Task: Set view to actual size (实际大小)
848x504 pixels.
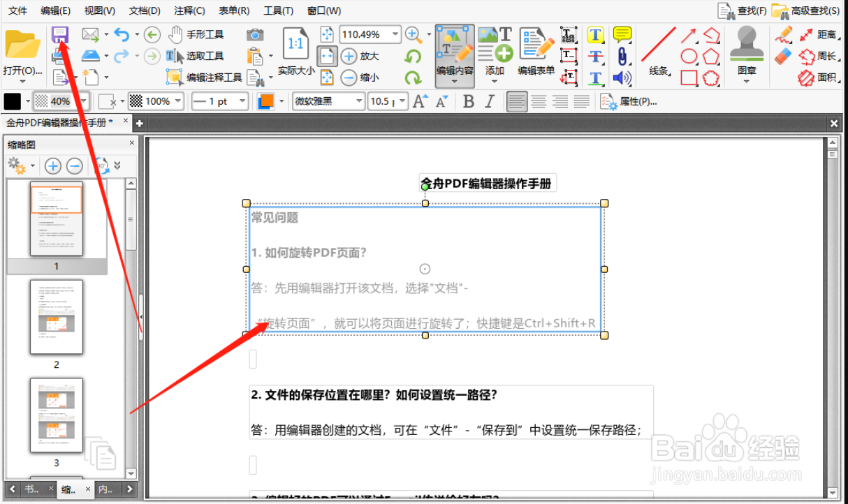Action: point(296,51)
